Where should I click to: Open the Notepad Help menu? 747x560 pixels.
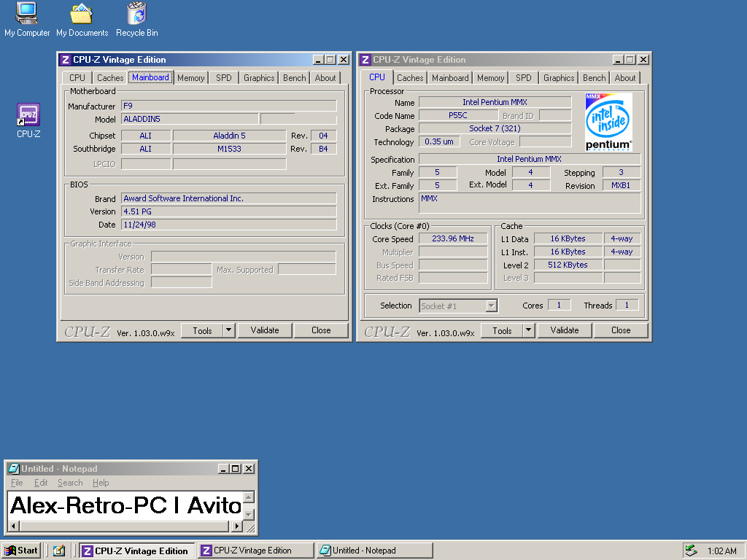[101, 483]
